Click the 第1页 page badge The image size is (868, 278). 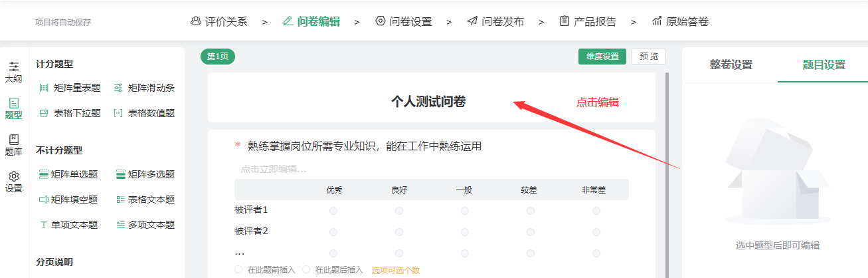(x=218, y=57)
